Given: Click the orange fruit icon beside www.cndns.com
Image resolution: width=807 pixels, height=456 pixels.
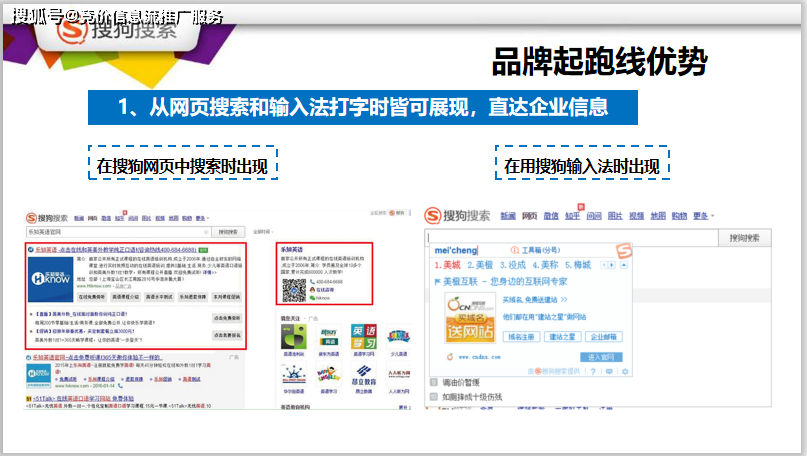Looking at the screenshot, I should tap(450, 356).
